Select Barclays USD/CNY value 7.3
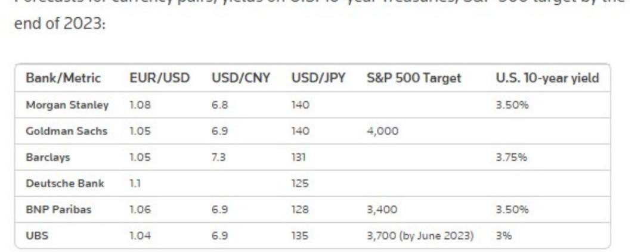The width and height of the screenshot is (644, 252). click(218, 157)
